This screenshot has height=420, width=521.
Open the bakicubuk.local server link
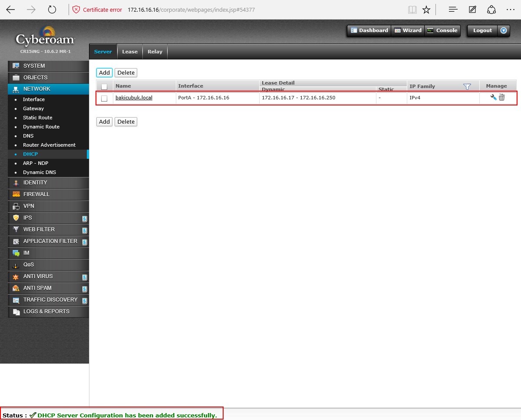point(134,98)
